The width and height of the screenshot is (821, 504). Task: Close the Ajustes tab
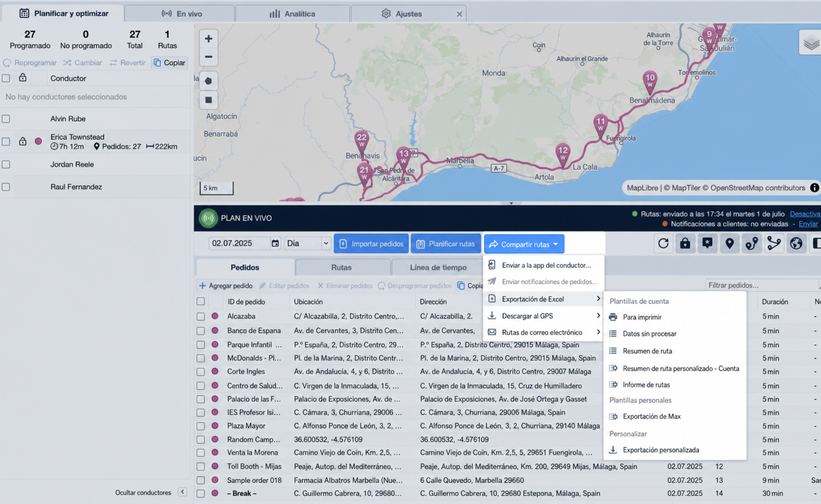459,14
